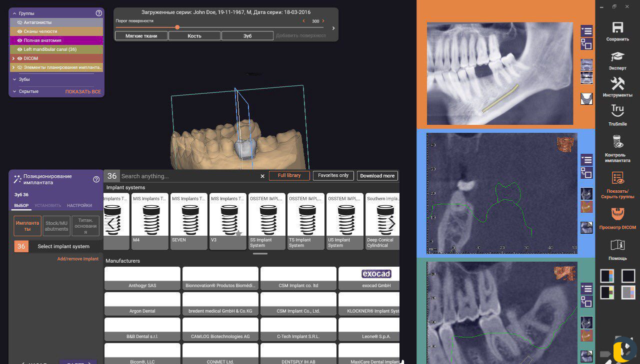The width and height of the screenshot is (640, 364).
Task: Open Просмотр DICOM viewer
Action: pyautogui.click(x=617, y=214)
